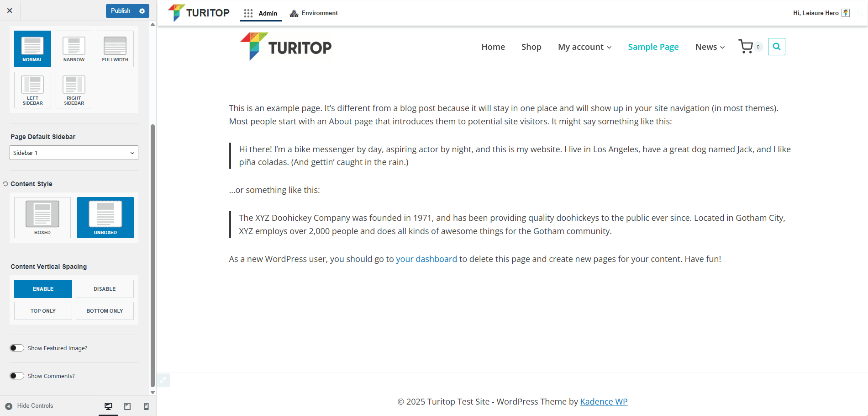Viewport: 868px width, 416px height.
Task: Select Disable for content vertical spacing
Action: tap(105, 289)
